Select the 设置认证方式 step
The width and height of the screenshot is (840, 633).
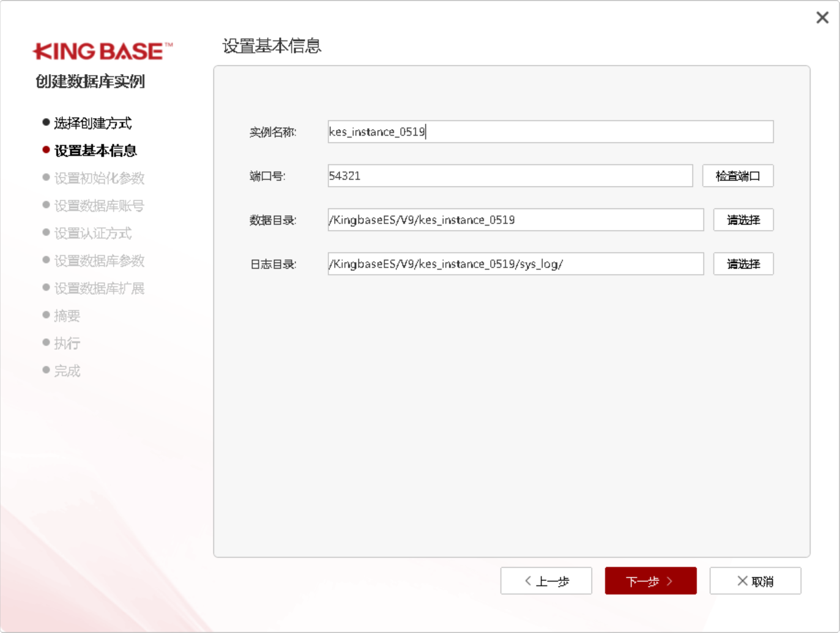pyautogui.click(x=87, y=233)
